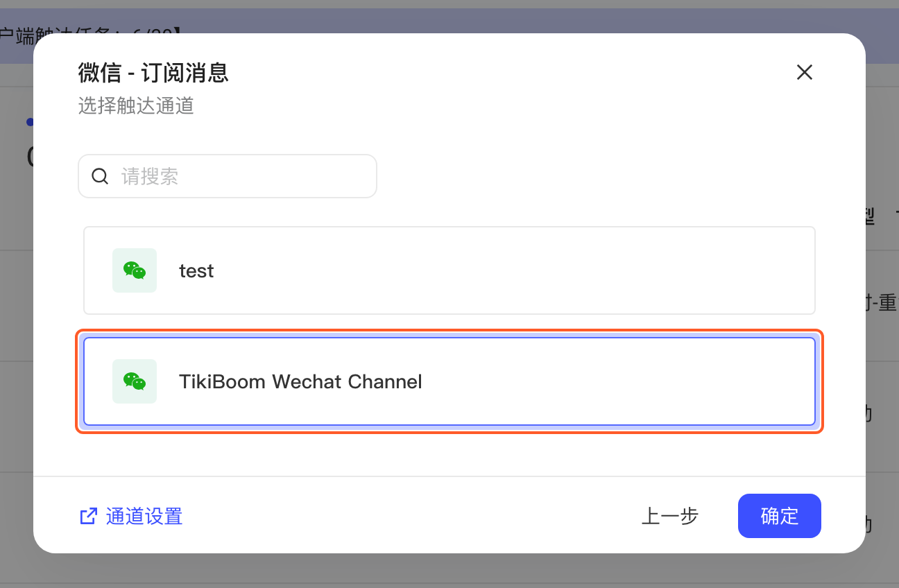Click the 选择触达通道 subtitle text
Screen dimensions: 899x588
136,105
